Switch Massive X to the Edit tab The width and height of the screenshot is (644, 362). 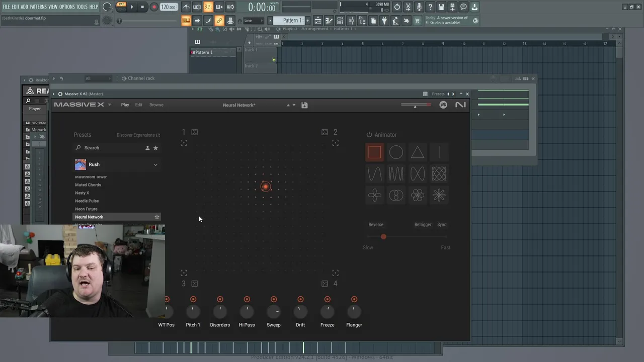tap(138, 105)
